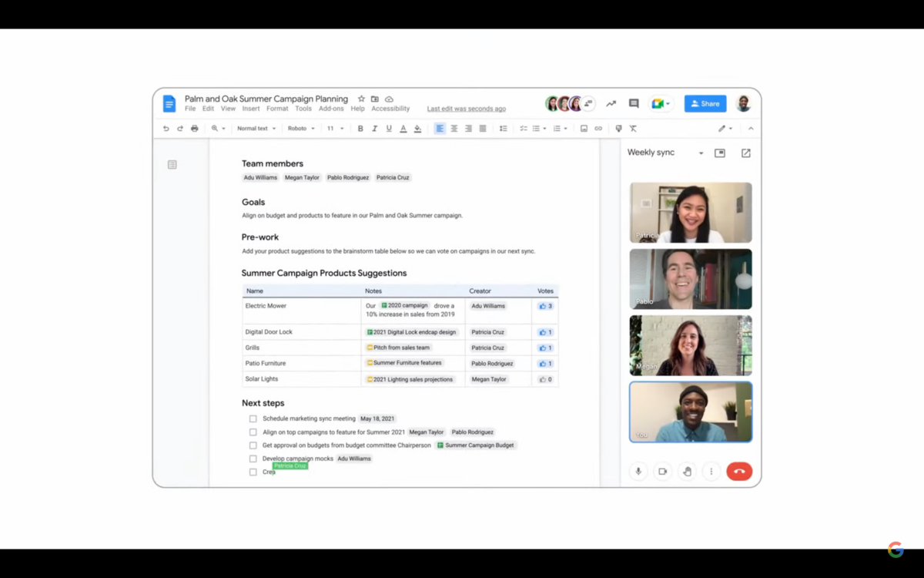924x578 pixels.
Task: Click the Print icon in toolbar
Action: pos(194,129)
